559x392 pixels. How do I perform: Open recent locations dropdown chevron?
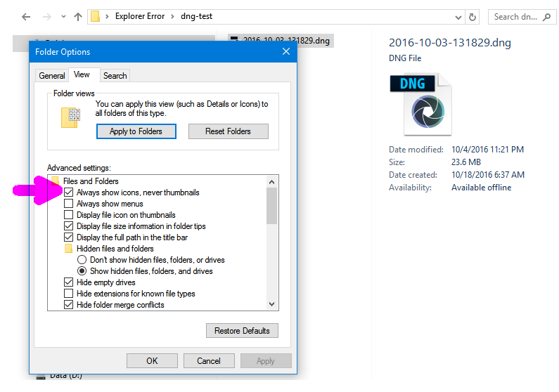click(63, 16)
